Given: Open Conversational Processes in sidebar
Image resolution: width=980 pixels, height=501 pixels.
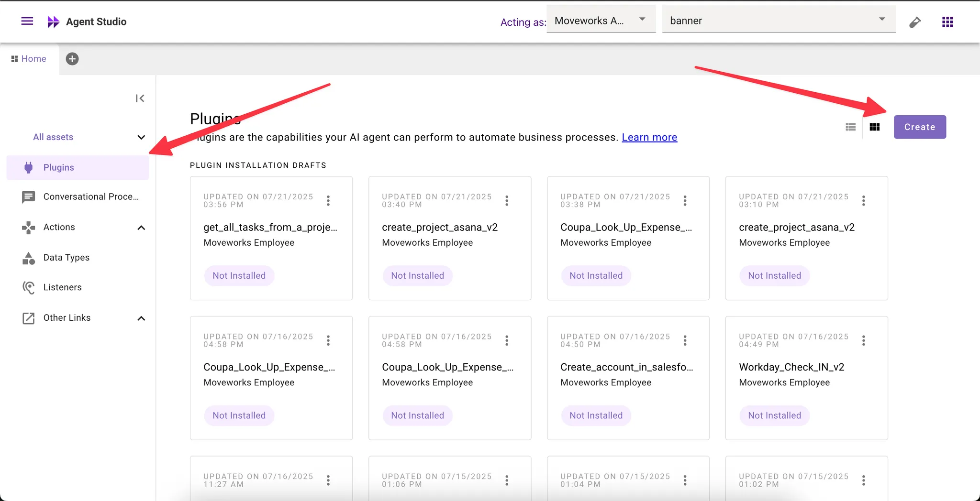Looking at the screenshot, I should 91,196.
